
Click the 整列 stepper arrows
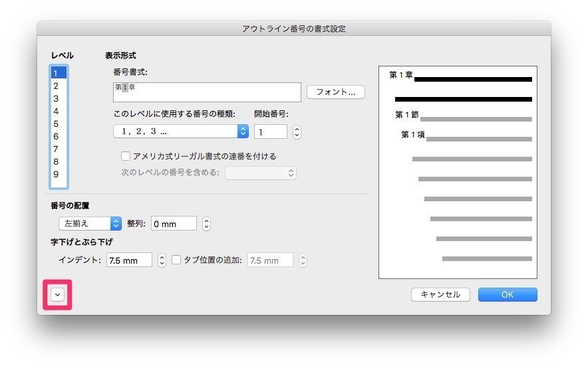(x=206, y=223)
